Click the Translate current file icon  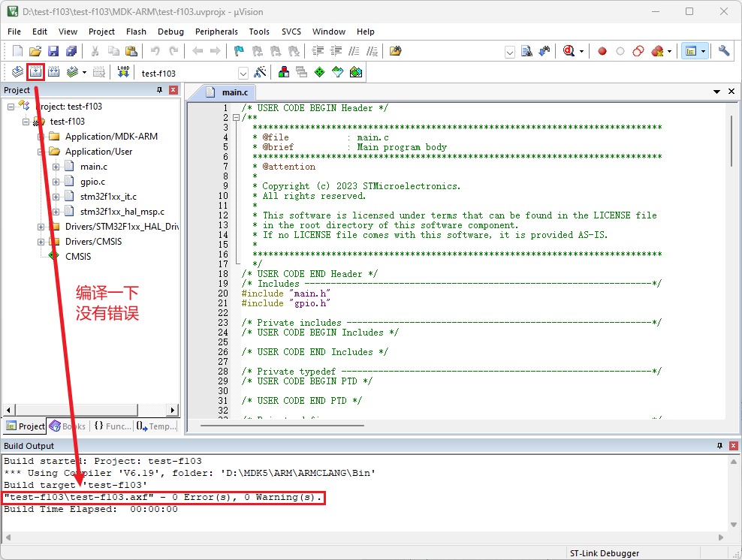(17, 72)
